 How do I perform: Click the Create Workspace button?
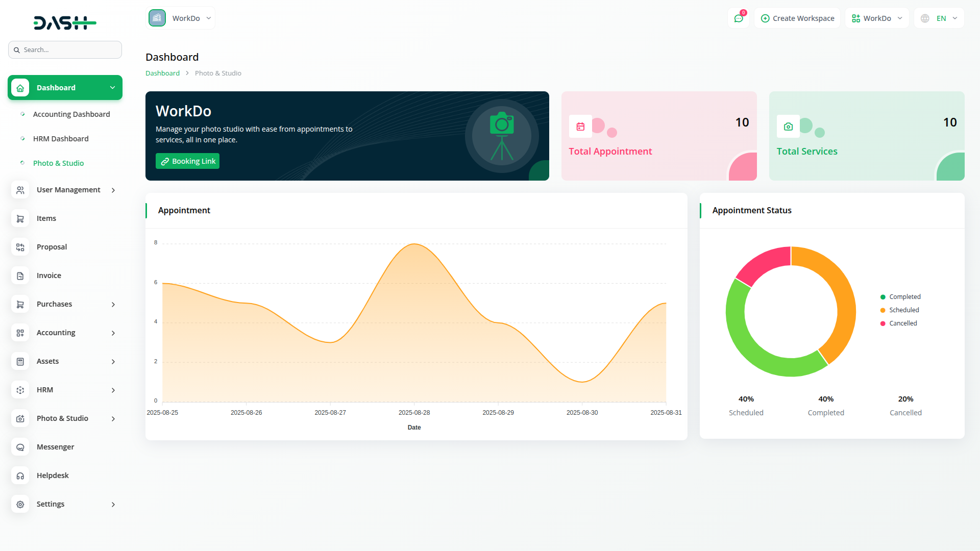pos(797,18)
